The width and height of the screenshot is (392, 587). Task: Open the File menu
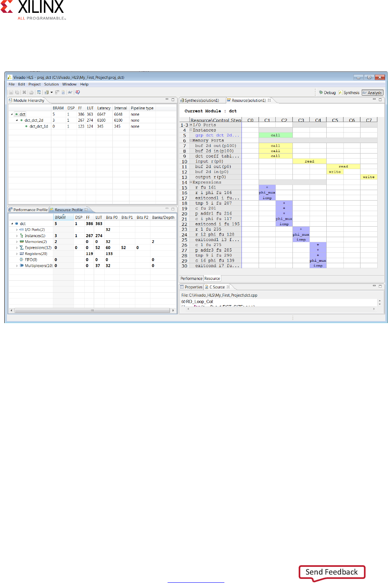click(x=12, y=84)
